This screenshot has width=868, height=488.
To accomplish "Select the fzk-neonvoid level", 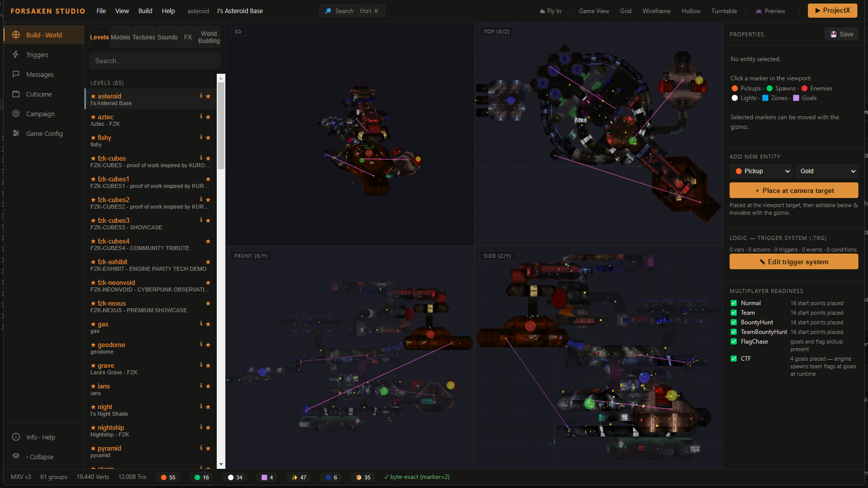I will pos(151,286).
